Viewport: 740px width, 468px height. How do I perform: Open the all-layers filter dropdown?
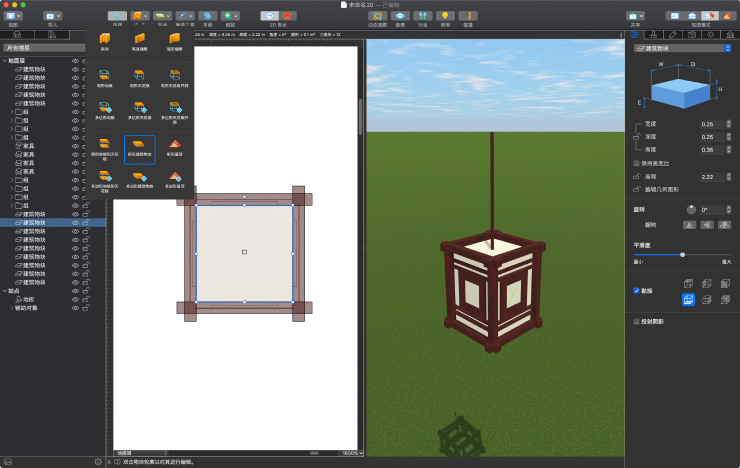tap(44, 48)
